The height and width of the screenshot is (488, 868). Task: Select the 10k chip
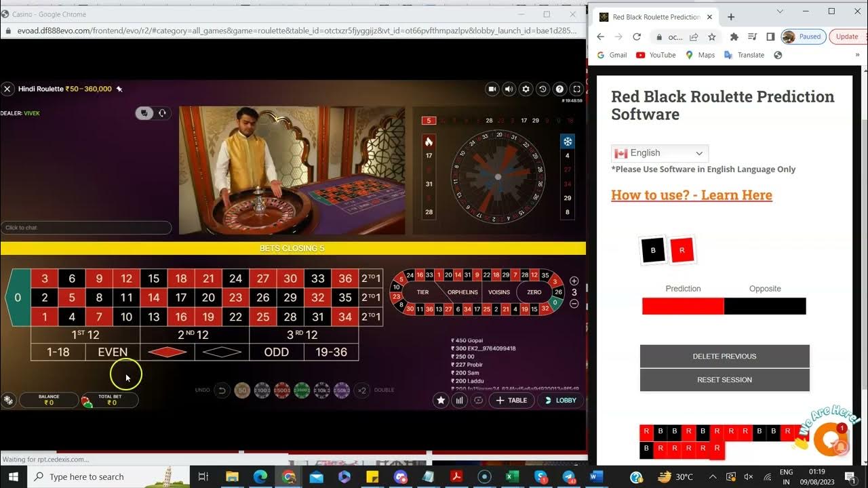click(322, 390)
